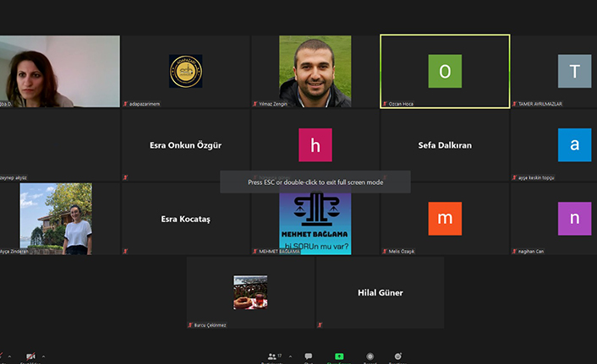Click Yilmaz Zengin's video thumbnail
Screen dimensions: 597x364
click(315, 72)
